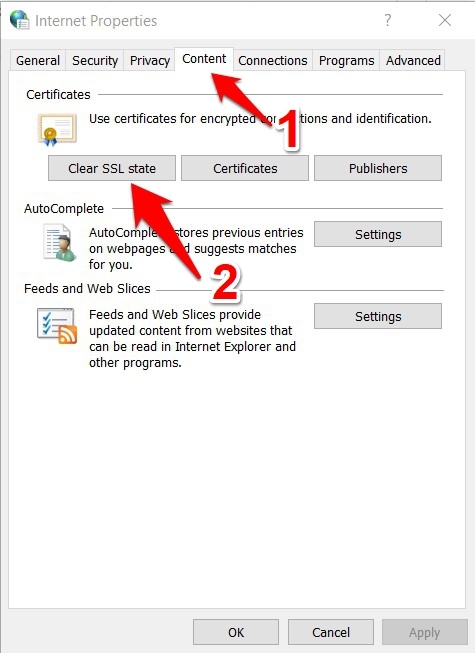Click the Clear SSL state button
This screenshot has width=475, height=653.
(x=112, y=168)
